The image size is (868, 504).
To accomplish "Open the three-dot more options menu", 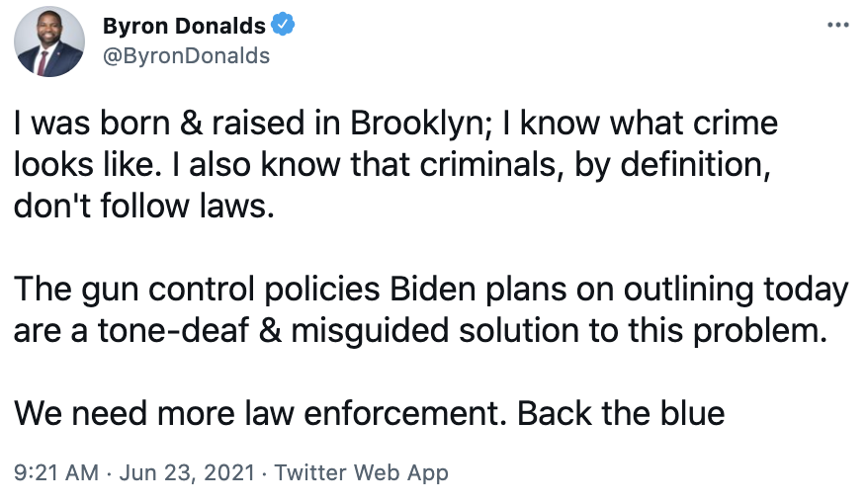I will (x=838, y=25).
